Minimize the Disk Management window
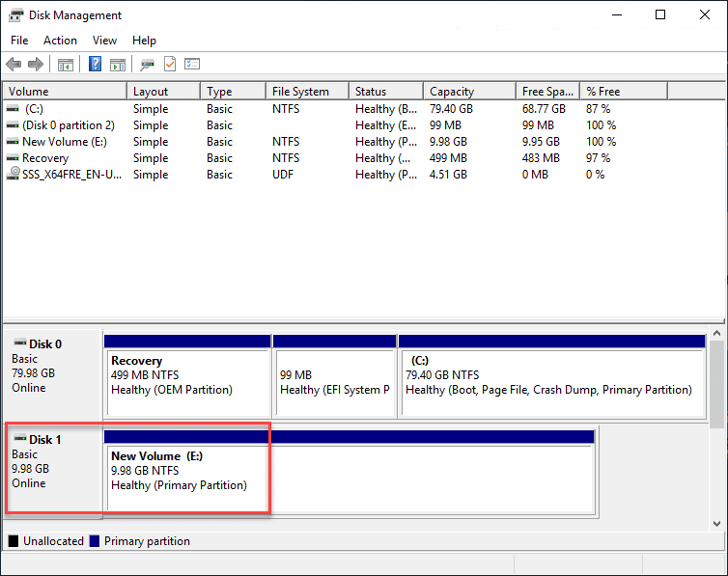 (617, 14)
